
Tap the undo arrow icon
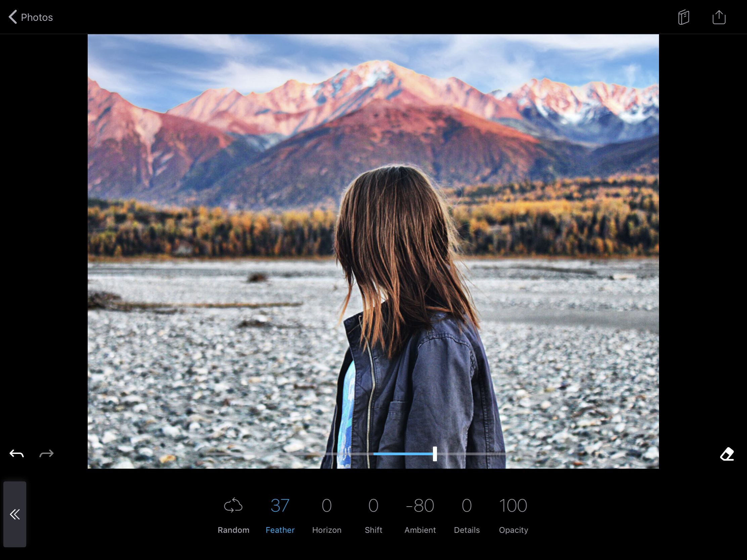pyautogui.click(x=16, y=454)
